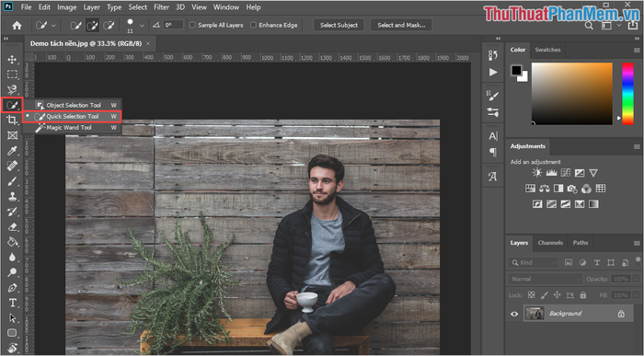Toggle lock image pixels brush icon
644x356 pixels.
pyautogui.click(x=545, y=295)
